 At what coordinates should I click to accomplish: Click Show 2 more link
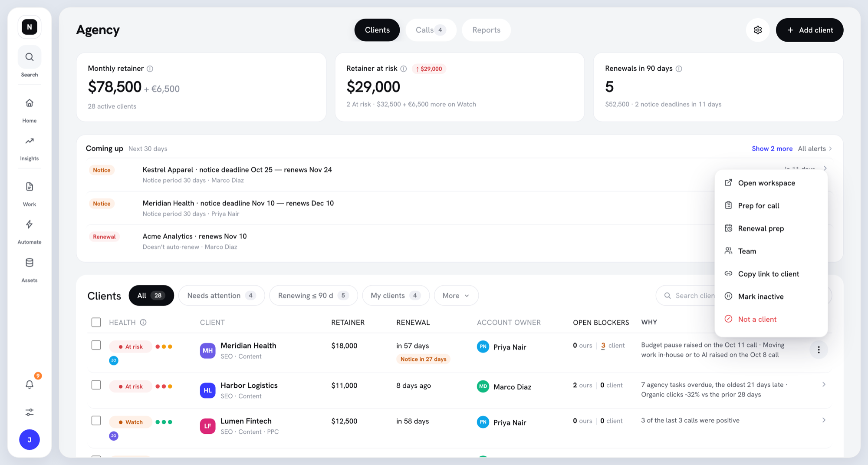click(x=772, y=148)
